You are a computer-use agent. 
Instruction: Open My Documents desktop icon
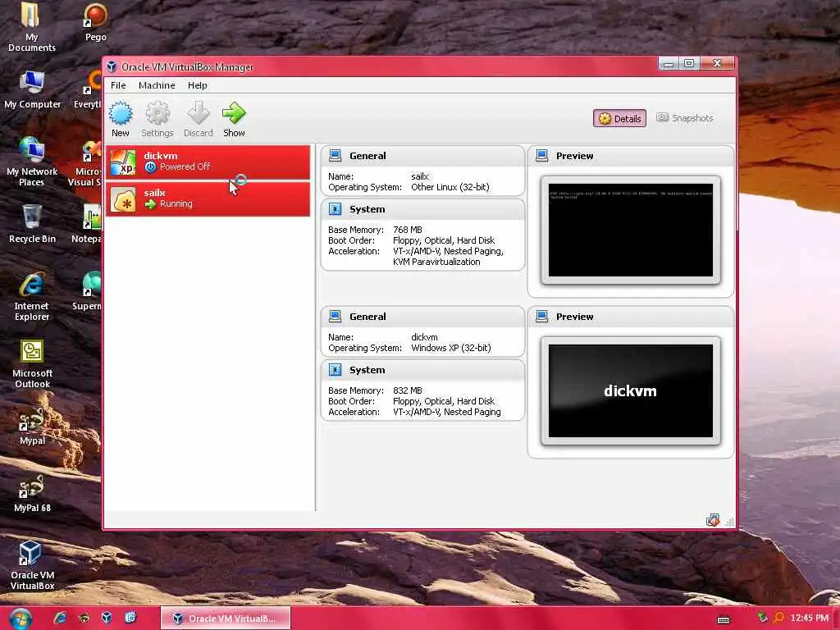click(31, 26)
